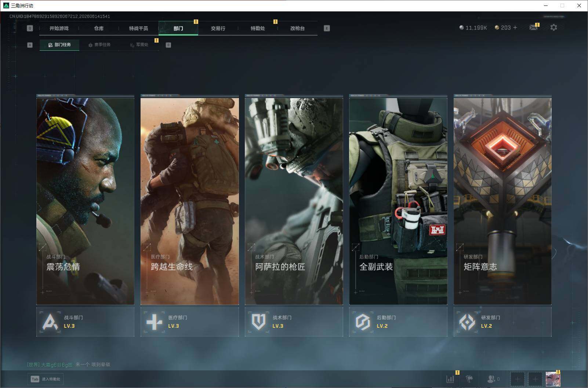The height and width of the screenshot is (388, 588).
Task: Click the 研发部门 LV.2 panel
Action: pos(502,322)
